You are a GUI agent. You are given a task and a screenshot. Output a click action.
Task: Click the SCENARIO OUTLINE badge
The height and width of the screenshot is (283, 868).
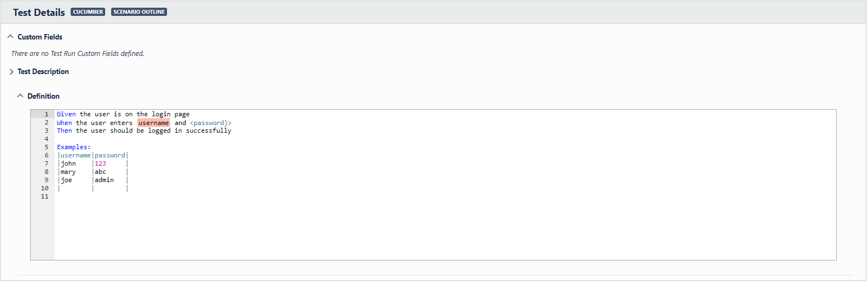[139, 12]
